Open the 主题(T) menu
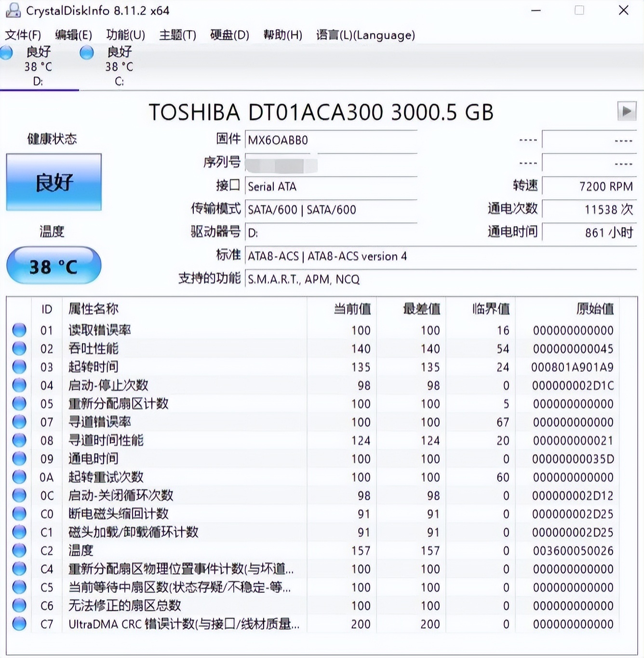This screenshot has width=644, height=658. tap(177, 35)
